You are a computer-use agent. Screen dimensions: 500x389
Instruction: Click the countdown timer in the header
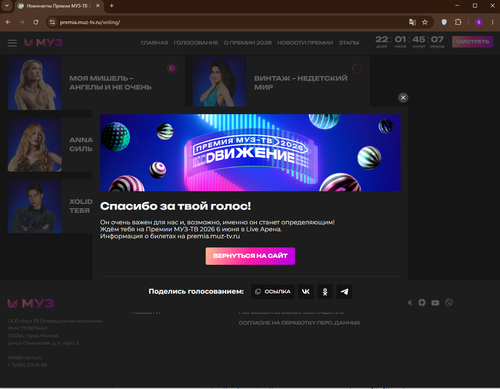pos(410,42)
